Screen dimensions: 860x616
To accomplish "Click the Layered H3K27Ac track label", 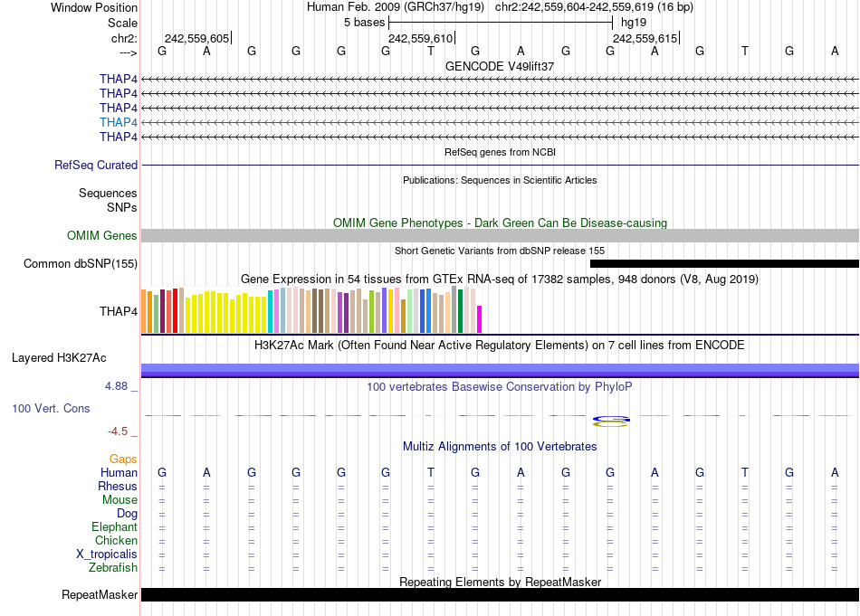I will click(x=59, y=358).
